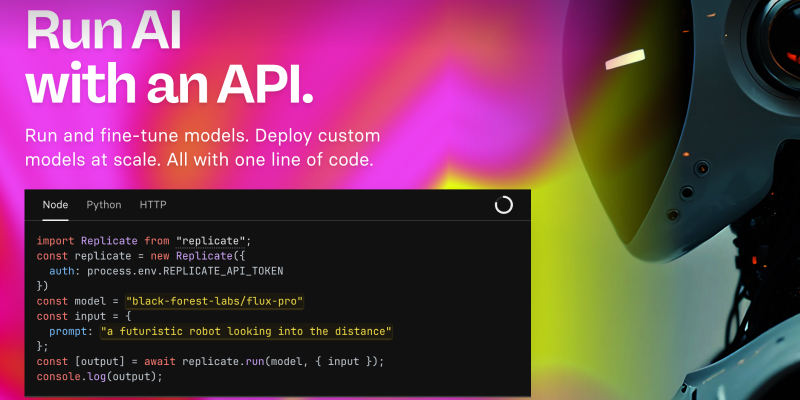Click the console.log(output) code line
This screenshot has height=400, width=800.
99,377
